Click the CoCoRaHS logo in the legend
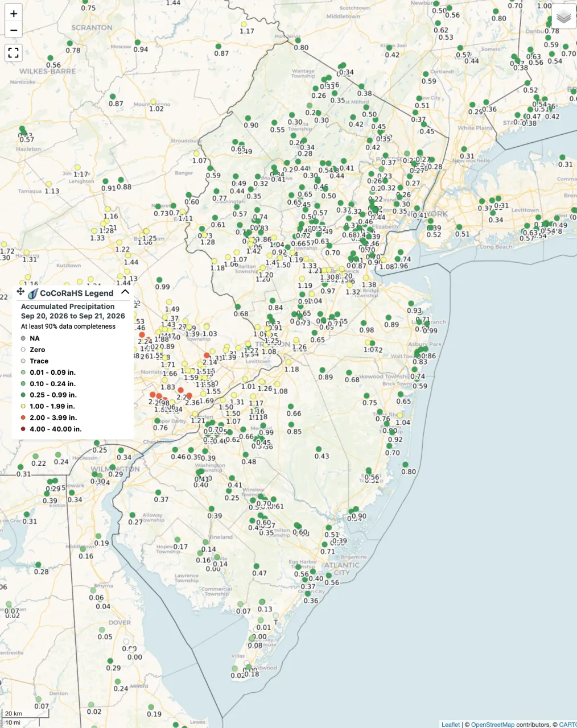Image resolution: width=577 pixels, height=728 pixels. [x=32, y=293]
